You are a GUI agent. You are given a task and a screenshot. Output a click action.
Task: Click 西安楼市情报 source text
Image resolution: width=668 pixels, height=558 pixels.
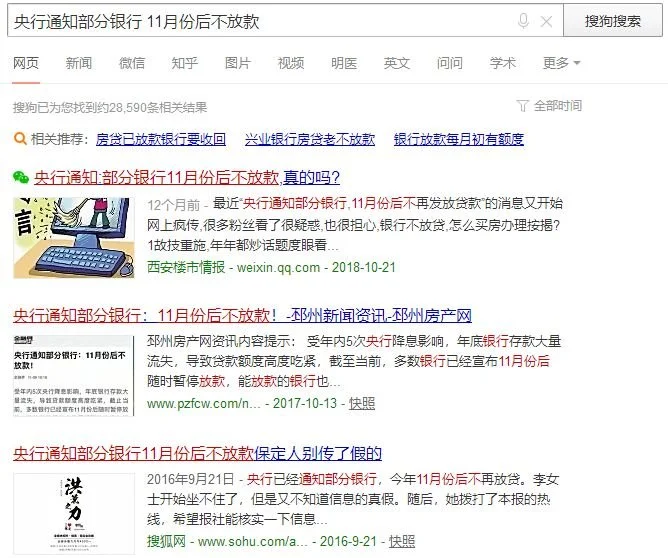pyautogui.click(x=186, y=267)
